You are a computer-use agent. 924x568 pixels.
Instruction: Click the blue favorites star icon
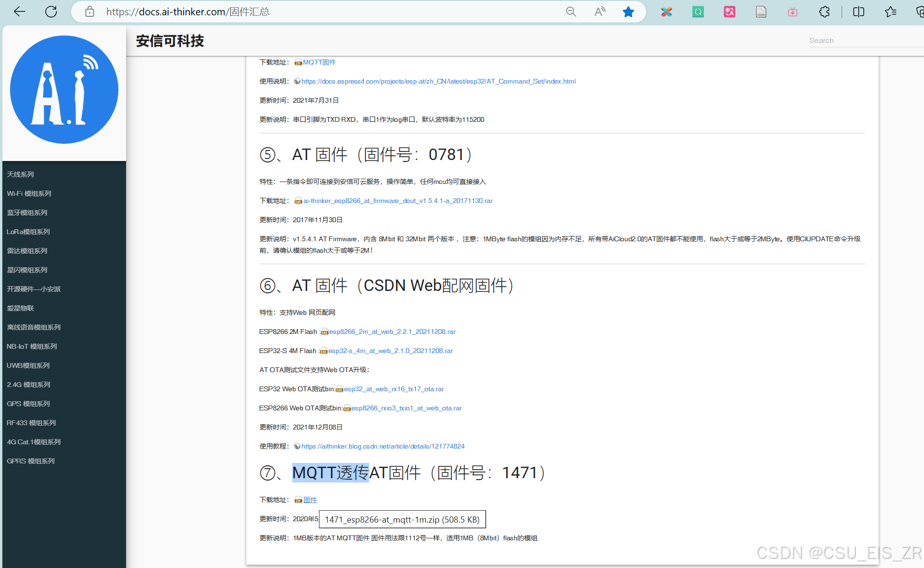coord(628,11)
